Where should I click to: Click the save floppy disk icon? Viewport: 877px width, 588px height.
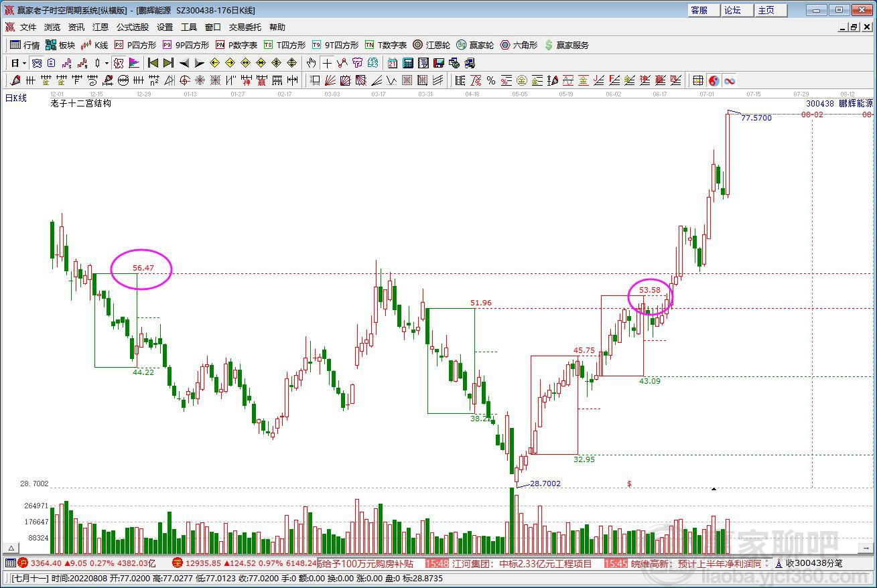[439, 63]
